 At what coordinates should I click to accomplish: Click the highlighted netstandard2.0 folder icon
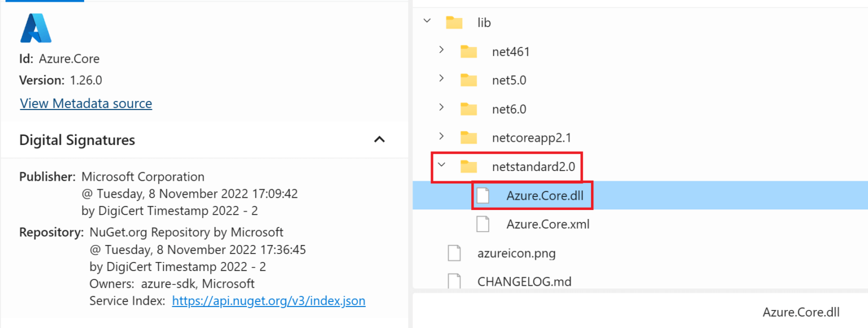[x=468, y=167]
